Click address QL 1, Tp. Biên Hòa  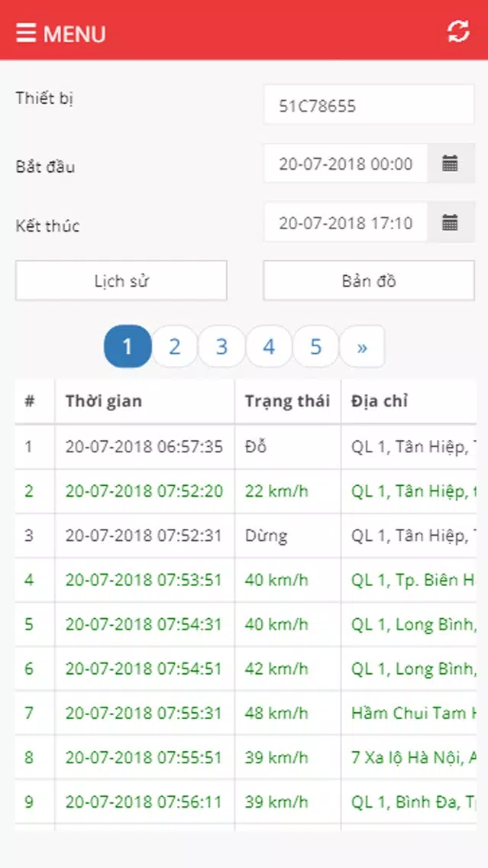[x=413, y=580]
